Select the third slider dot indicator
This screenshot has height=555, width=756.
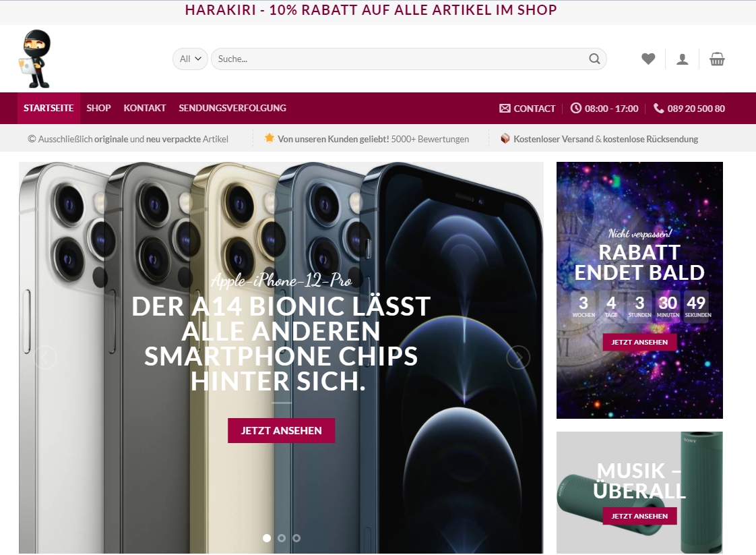tap(296, 537)
